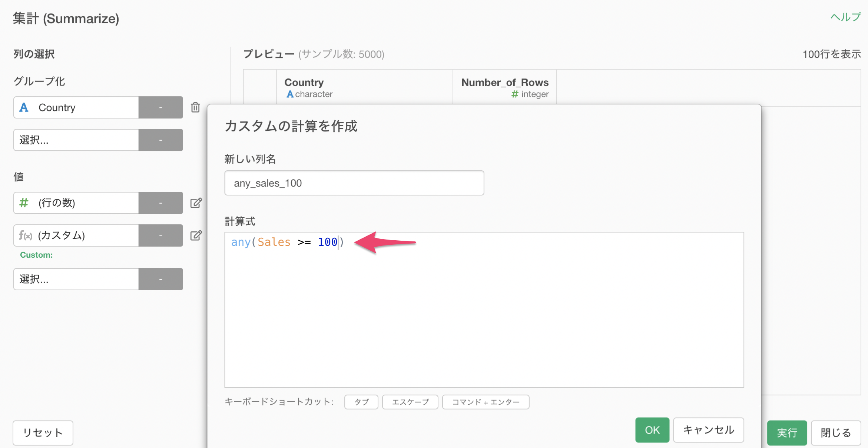Open Country's function dropdown showing dash

pyautogui.click(x=160, y=107)
